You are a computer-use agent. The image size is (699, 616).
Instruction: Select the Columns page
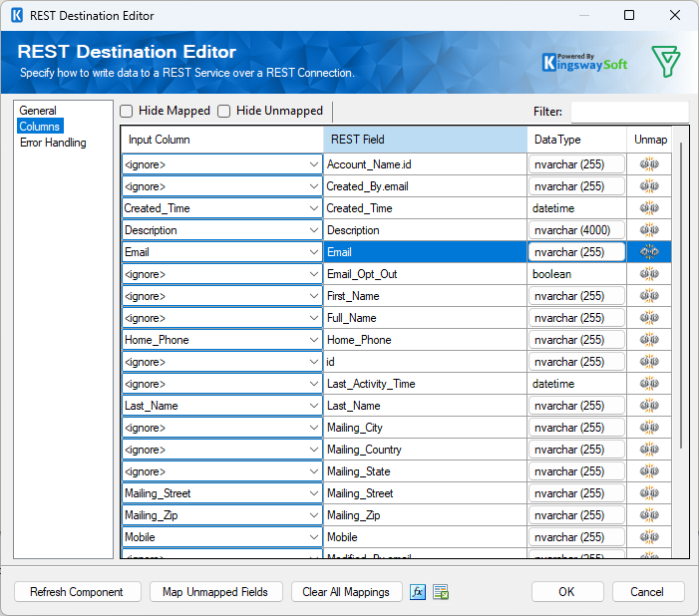40,127
